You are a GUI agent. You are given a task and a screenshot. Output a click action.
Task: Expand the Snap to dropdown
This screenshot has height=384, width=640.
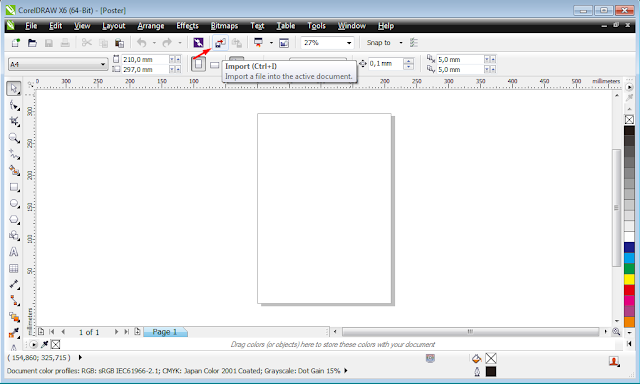[401, 42]
